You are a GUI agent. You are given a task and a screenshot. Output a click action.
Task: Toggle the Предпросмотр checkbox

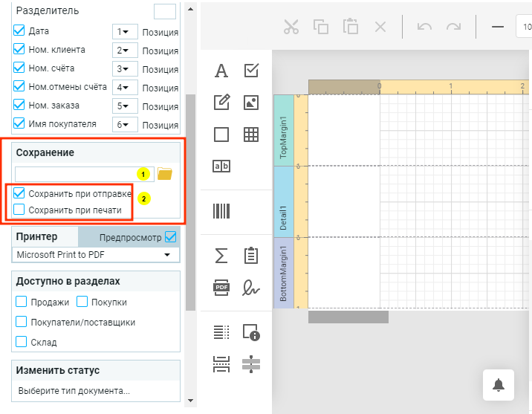tap(172, 237)
